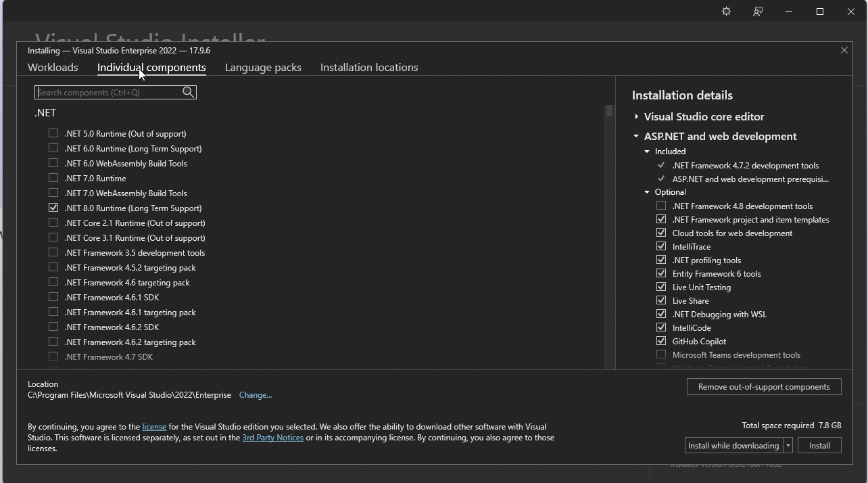Disable GitHub Copilot optional component
Screen dimensions: 868x483
point(661,341)
